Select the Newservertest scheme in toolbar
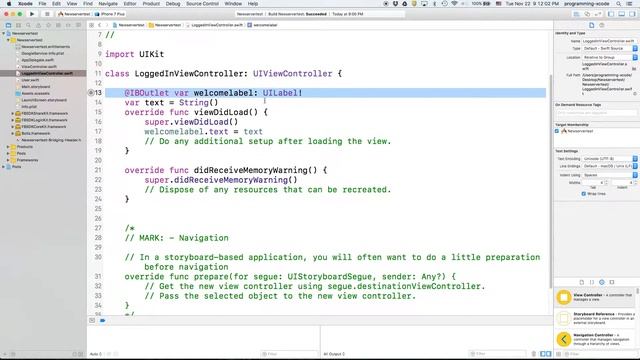This screenshot has width=640, height=360. pyautogui.click(x=75, y=14)
